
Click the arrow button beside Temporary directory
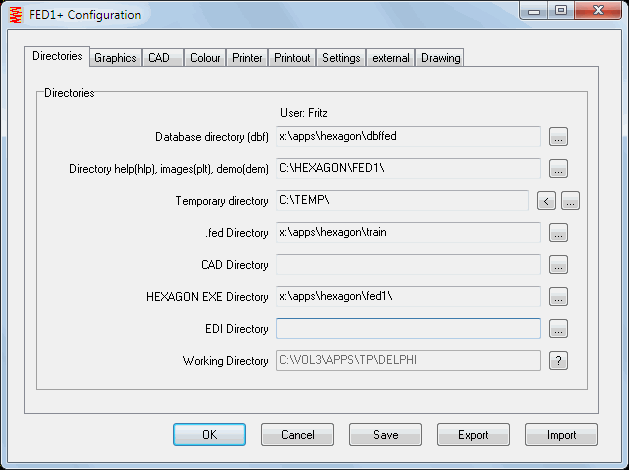(546, 201)
